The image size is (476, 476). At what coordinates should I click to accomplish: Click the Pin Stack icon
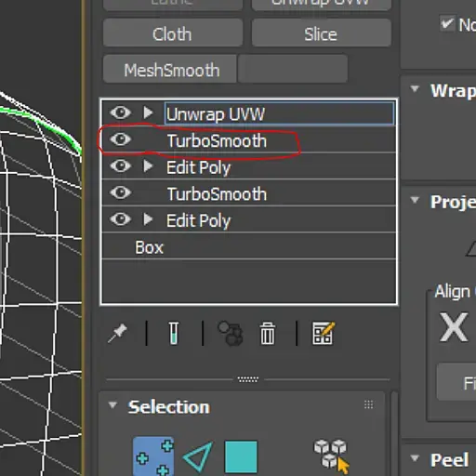click(x=117, y=333)
